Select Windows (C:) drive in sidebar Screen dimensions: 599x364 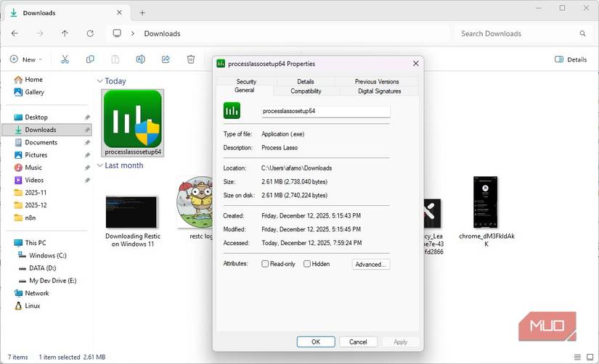(47, 255)
